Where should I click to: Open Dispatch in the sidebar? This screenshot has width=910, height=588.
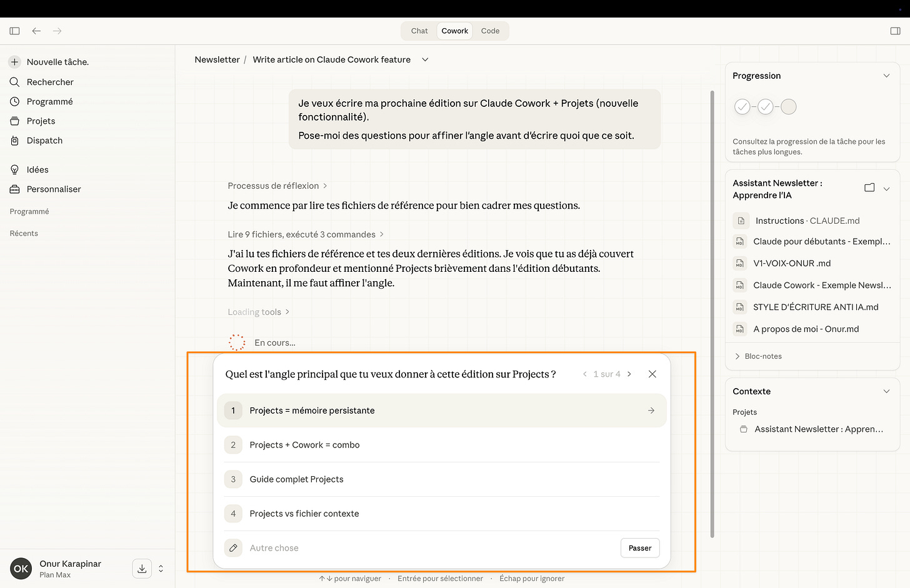tap(36, 141)
